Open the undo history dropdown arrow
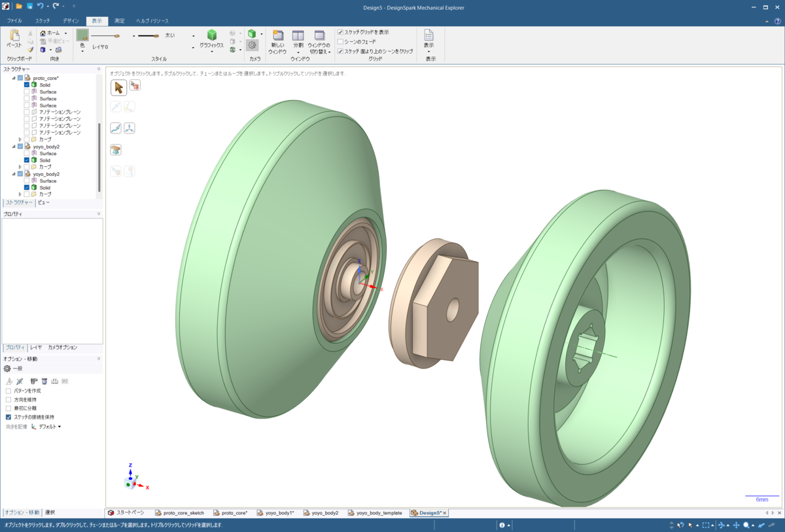 pyautogui.click(x=48, y=7)
